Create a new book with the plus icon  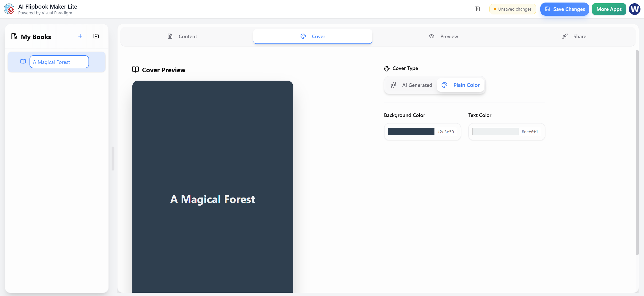point(80,36)
